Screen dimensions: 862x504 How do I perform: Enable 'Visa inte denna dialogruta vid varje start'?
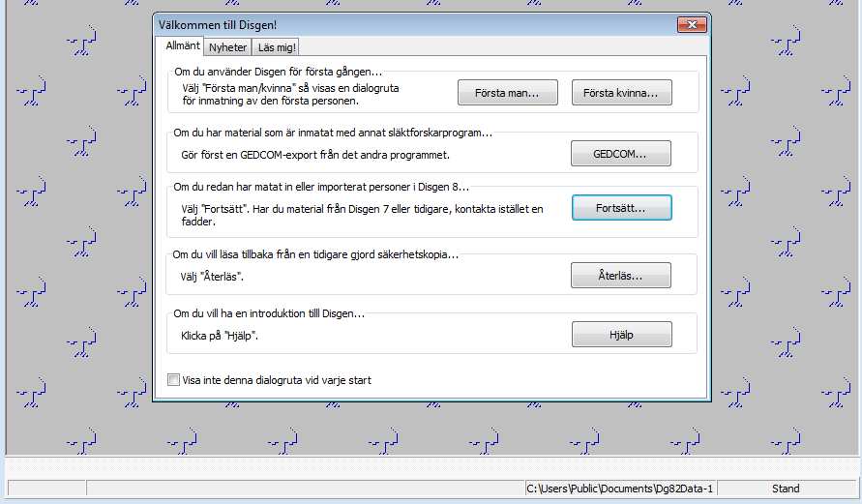174,380
